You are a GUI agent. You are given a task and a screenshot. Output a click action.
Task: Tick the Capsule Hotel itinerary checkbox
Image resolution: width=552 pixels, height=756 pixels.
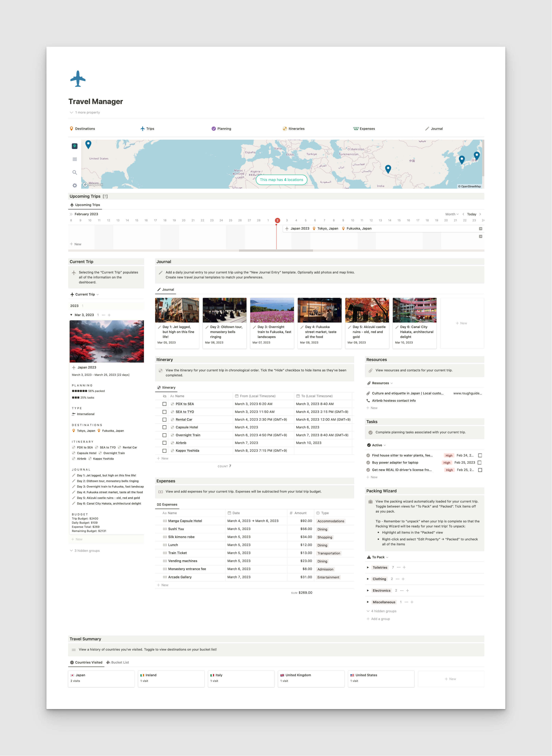164,427
